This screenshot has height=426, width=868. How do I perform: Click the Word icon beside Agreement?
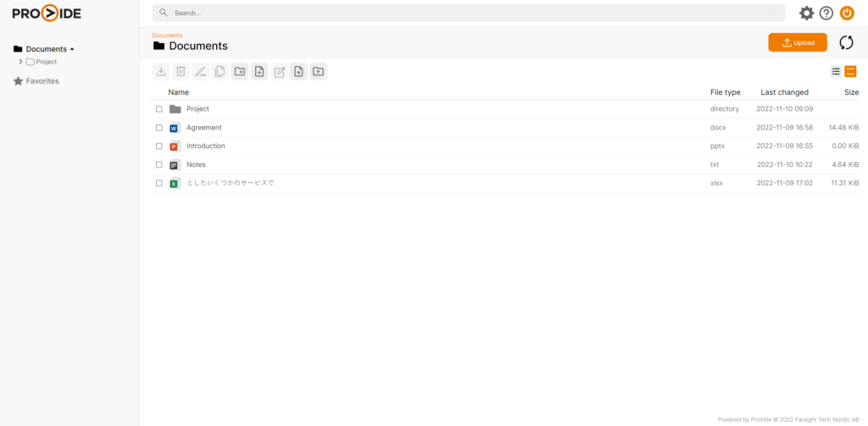[175, 128]
